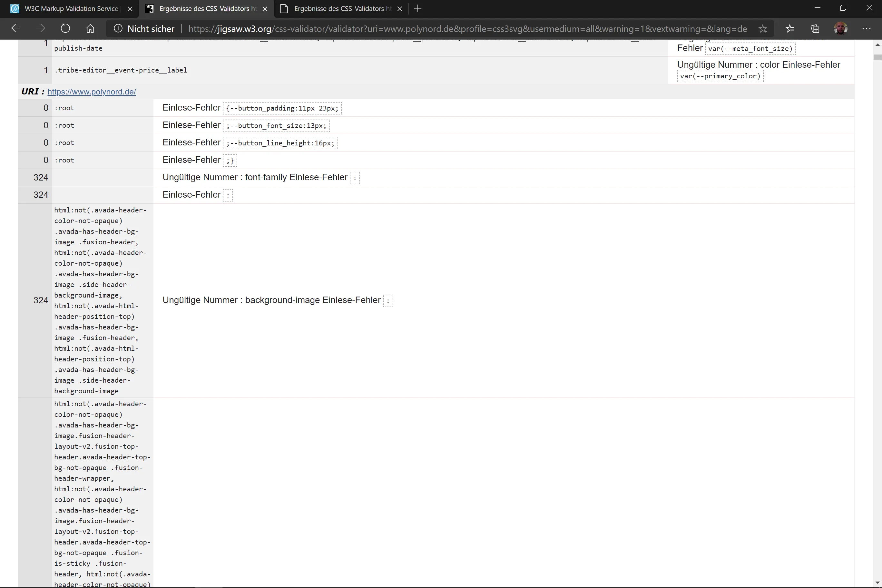
Task: Switch to the last Ergebnisse des CSS-Validators tab
Action: click(341, 9)
